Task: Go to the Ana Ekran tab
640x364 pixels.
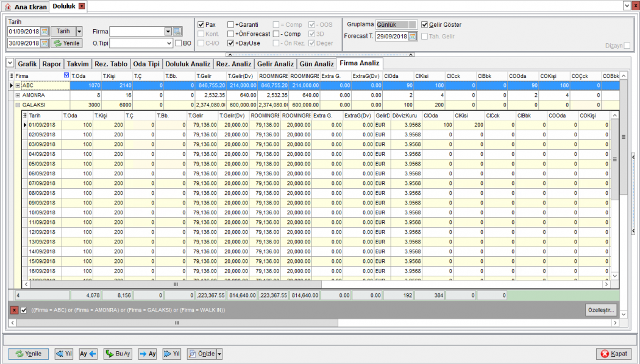Action: click(x=26, y=7)
